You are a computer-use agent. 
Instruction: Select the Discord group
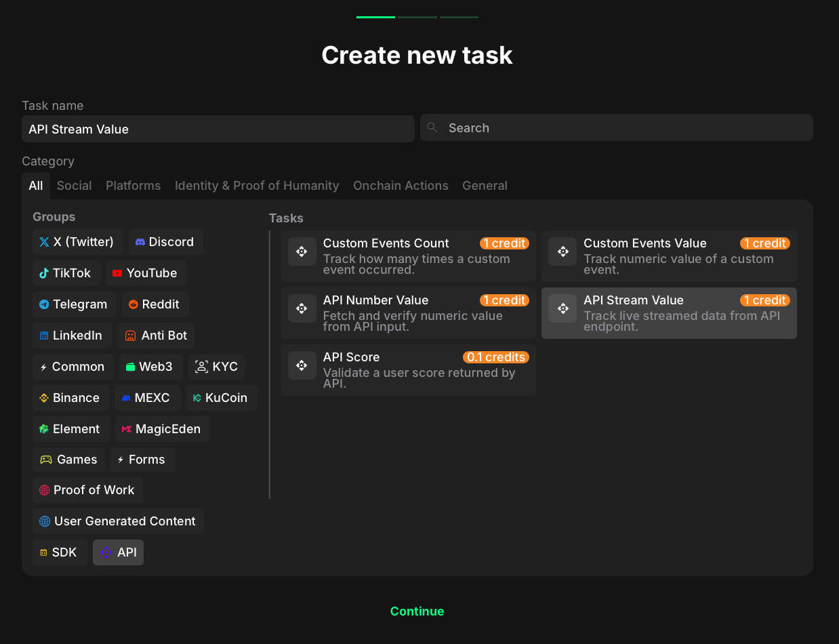(x=165, y=242)
